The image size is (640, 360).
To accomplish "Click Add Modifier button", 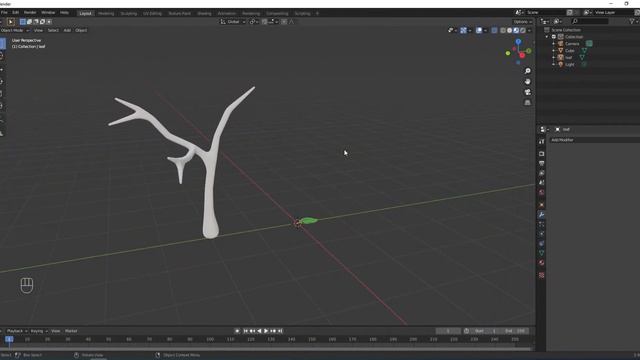I will pyautogui.click(x=595, y=140).
